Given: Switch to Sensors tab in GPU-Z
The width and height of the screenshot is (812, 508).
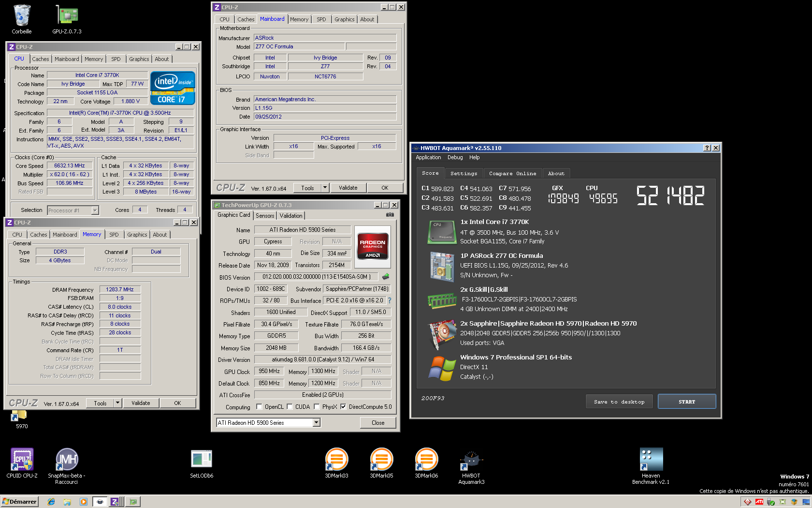Looking at the screenshot, I should [x=265, y=216].
